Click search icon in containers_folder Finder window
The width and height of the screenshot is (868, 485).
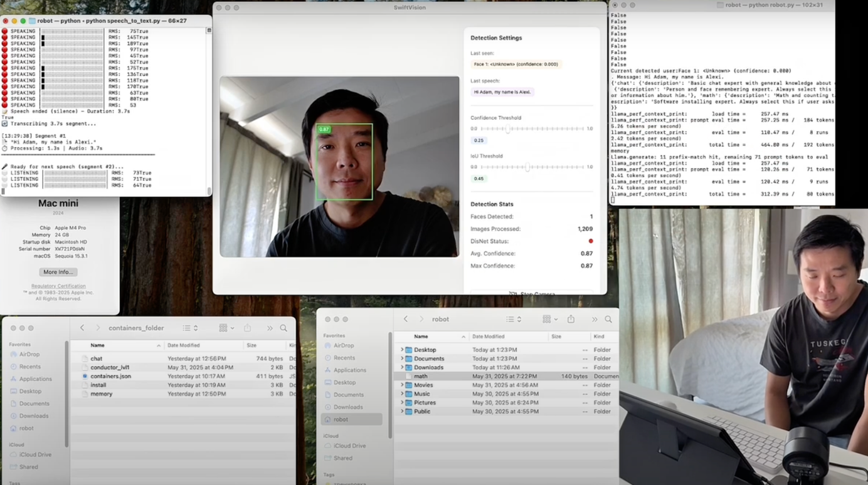pyautogui.click(x=283, y=328)
